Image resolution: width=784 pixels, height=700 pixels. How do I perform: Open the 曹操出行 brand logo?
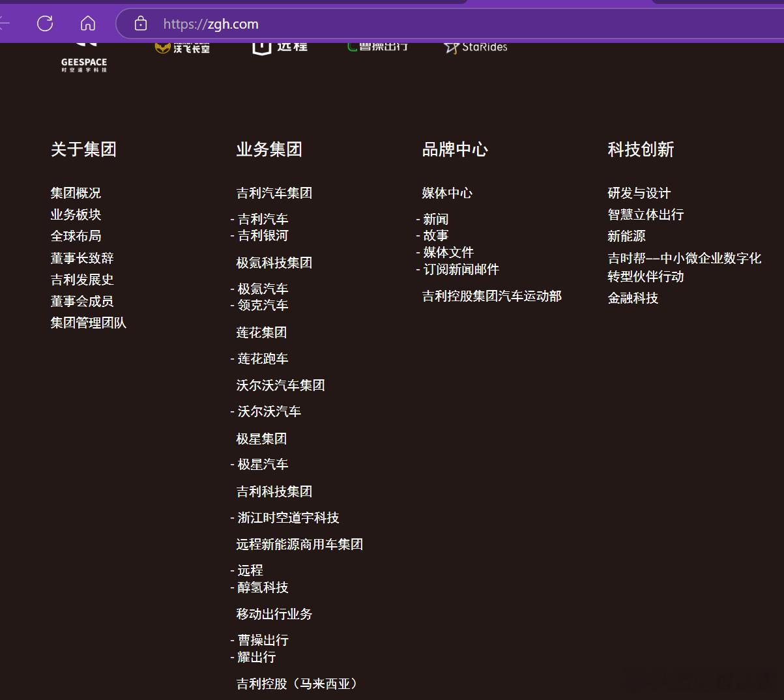click(378, 47)
